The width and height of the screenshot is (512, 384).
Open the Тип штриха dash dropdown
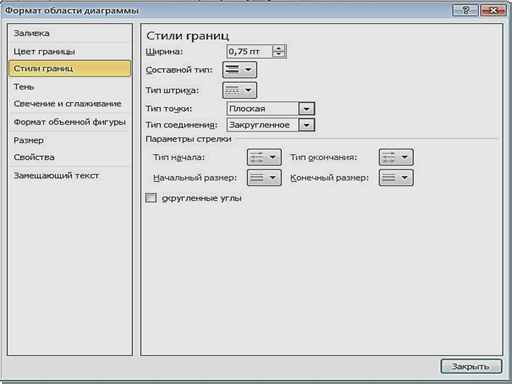(239, 90)
